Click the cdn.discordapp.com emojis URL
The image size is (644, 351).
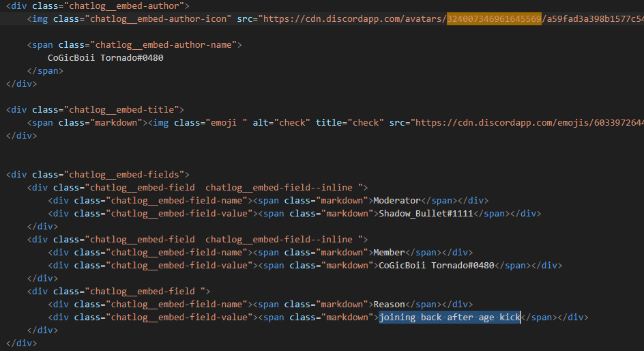[527, 123]
